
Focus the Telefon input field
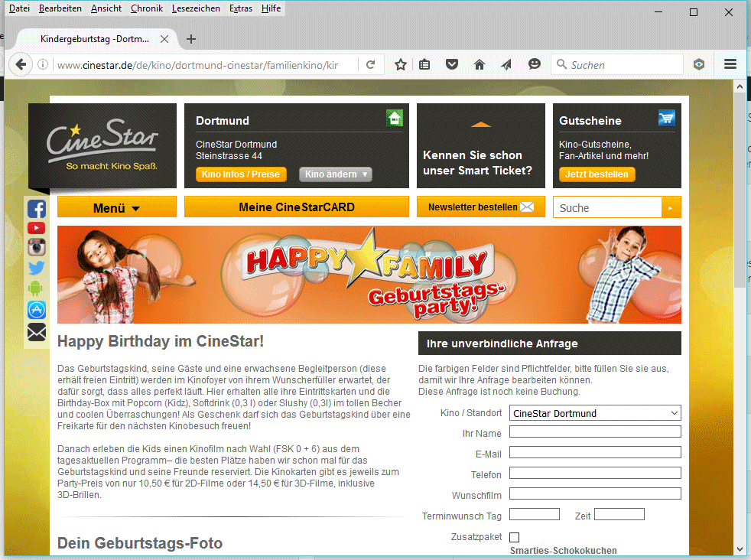595,473
